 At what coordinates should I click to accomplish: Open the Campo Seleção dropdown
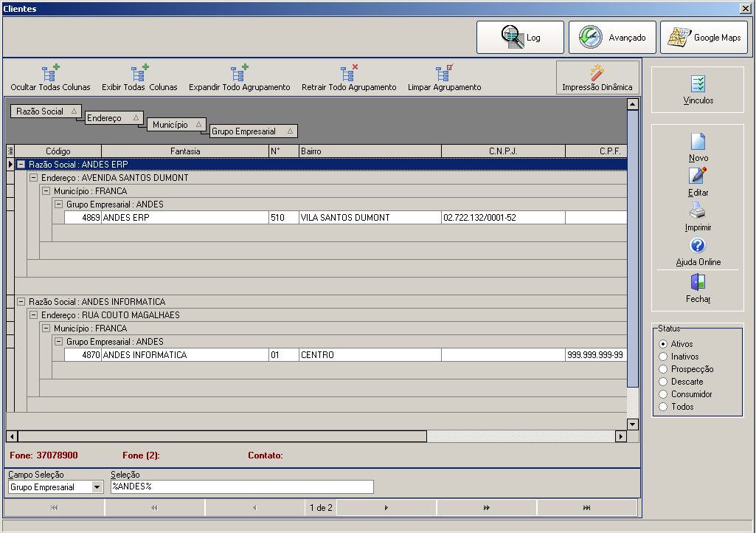point(97,487)
